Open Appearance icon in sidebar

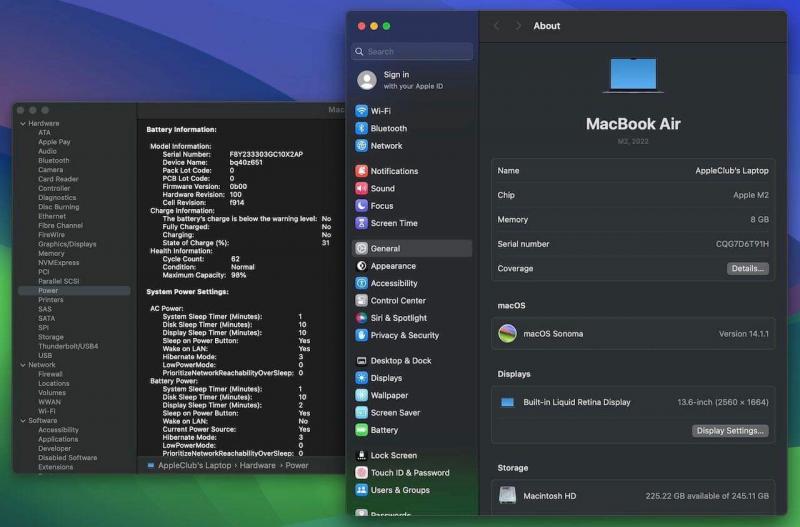click(x=361, y=266)
